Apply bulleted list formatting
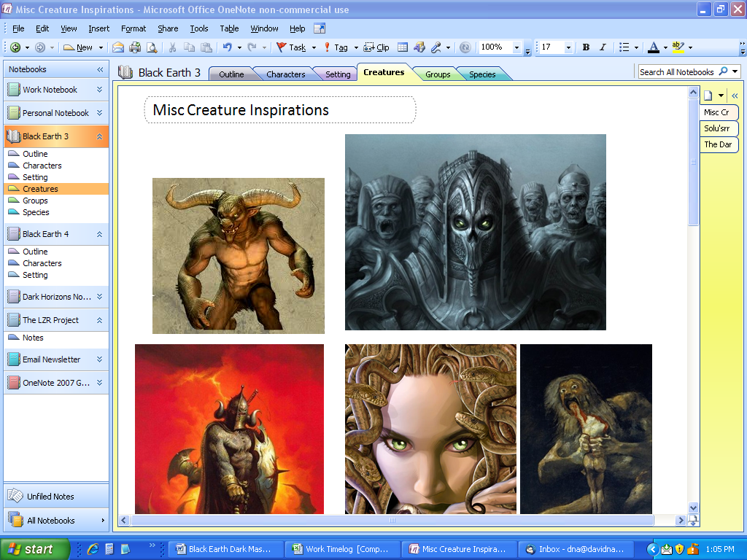Image resolution: width=747 pixels, height=560 pixels. [625, 47]
